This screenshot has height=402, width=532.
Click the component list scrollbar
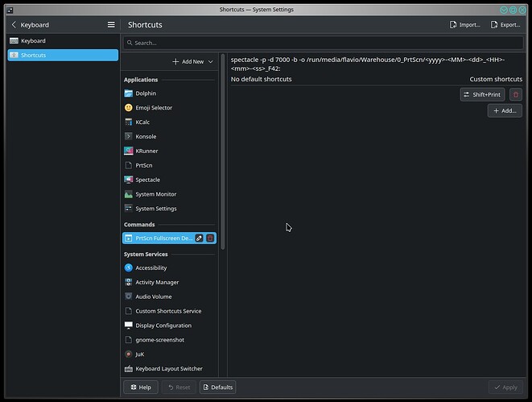point(223,152)
